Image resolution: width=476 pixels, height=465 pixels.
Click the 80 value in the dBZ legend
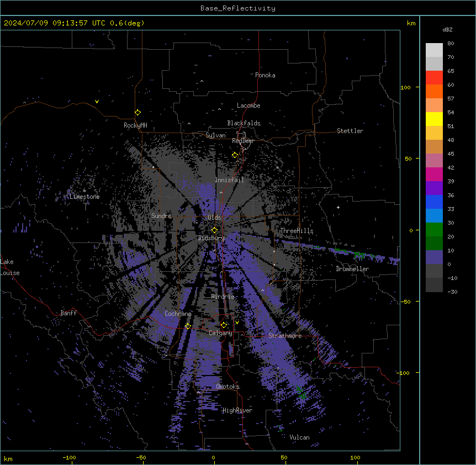point(451,44)
